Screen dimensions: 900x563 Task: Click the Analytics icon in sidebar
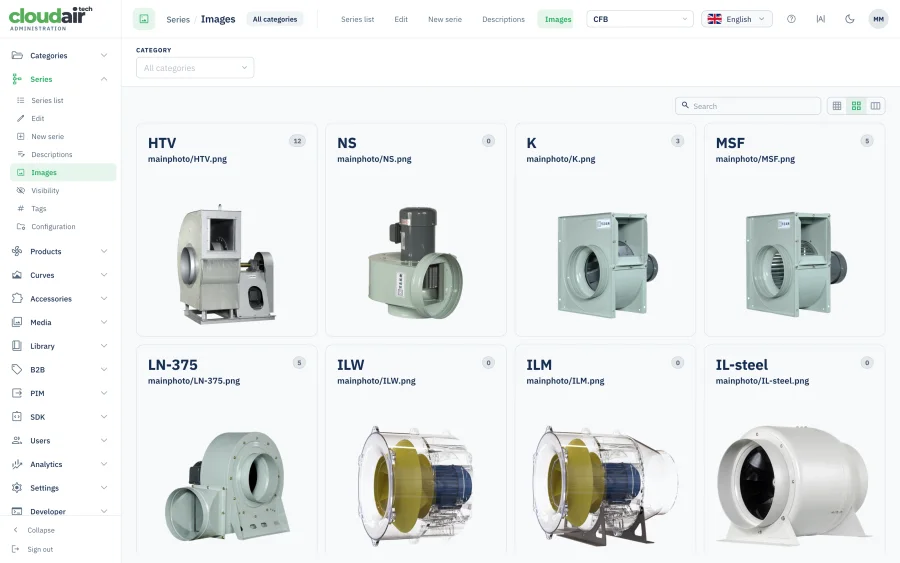(x=17, y=464)
